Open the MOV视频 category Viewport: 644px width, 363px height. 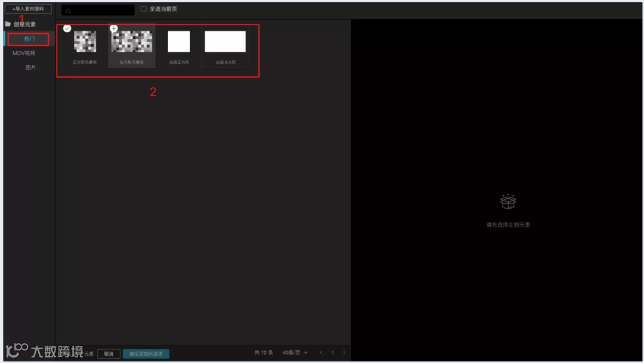(x=24, y=53)
